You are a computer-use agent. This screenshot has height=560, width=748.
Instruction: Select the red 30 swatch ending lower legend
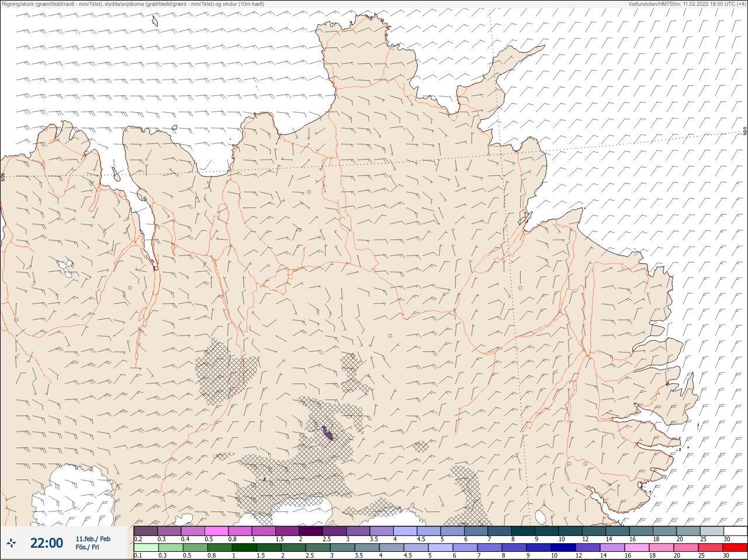pos(735,548)
